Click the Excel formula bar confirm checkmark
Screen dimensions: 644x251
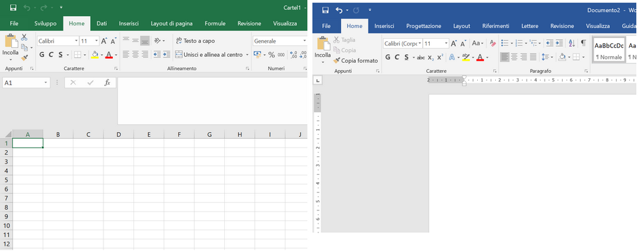tap(90, 83)
